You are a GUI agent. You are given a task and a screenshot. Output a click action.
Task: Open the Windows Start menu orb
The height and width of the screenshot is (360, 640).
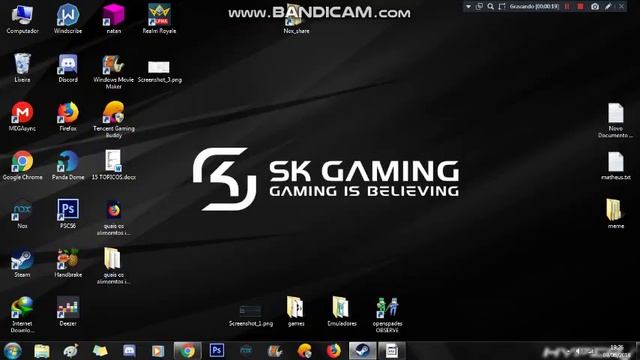13,351
